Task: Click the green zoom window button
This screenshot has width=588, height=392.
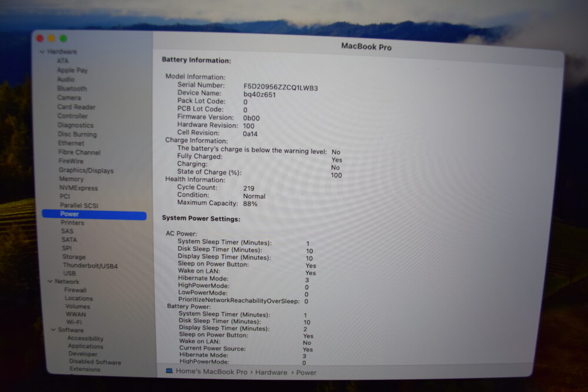Action: (64, 38)
